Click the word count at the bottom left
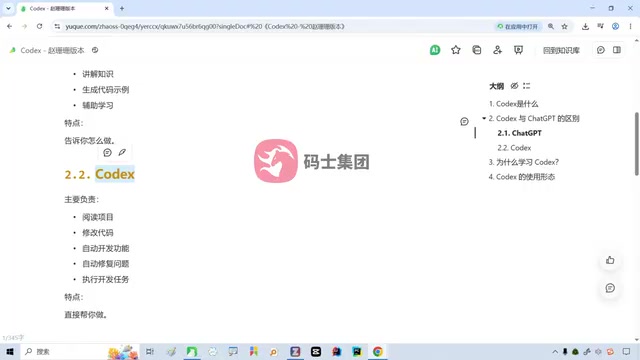This screenshot has height=360, width=640. click(x=13, y=338)
